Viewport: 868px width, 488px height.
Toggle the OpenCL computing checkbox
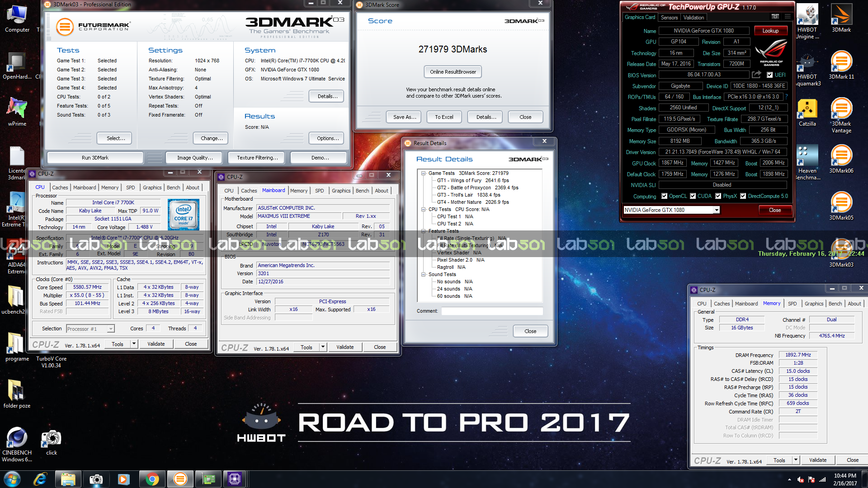664,196
